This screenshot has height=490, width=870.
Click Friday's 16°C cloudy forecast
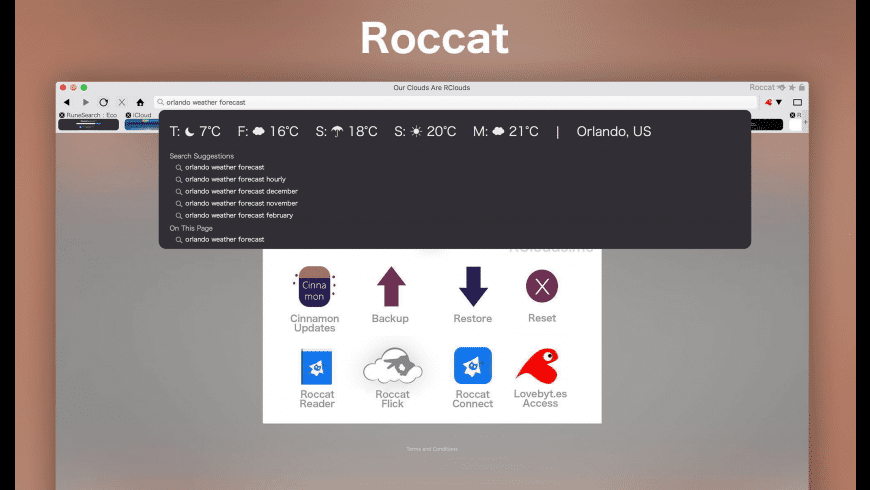tap(268, 132)
